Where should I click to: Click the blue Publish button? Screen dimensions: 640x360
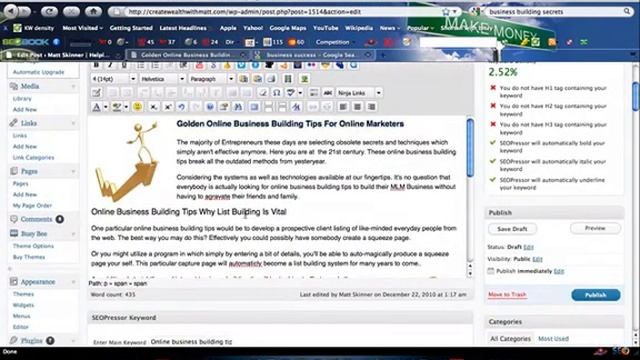pos(596,295)
